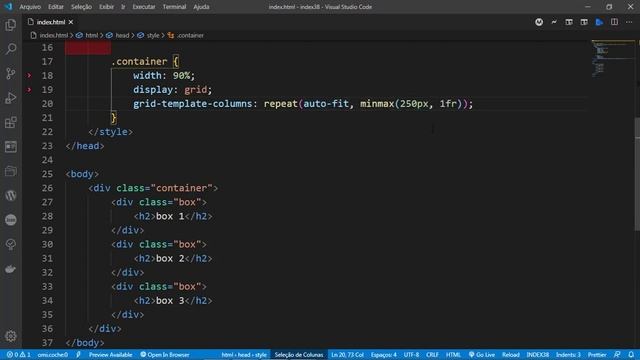This screenshot has width=640, height=360.
Task: Open the tree/lightbulb icon in activity bar
Action: [11, 244]
